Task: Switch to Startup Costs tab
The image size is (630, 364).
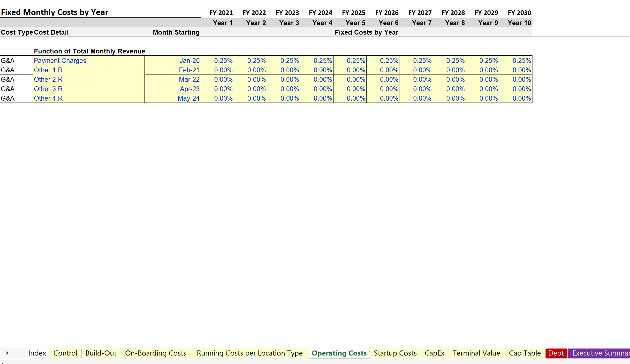Action: 395,353
